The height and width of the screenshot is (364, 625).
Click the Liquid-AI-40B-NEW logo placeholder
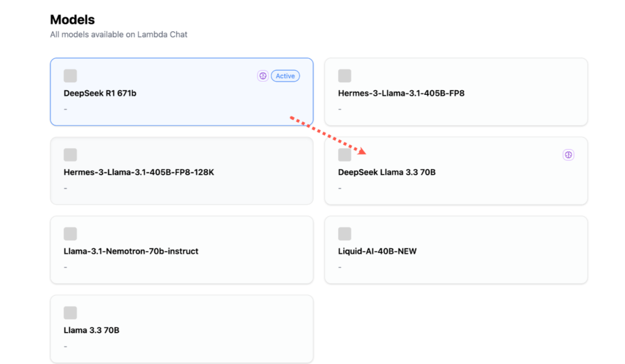(x=344, y=234)
